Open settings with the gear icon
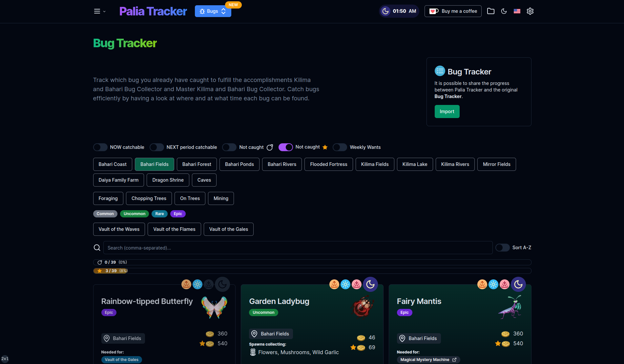624x364 pixels. [530, 11]
